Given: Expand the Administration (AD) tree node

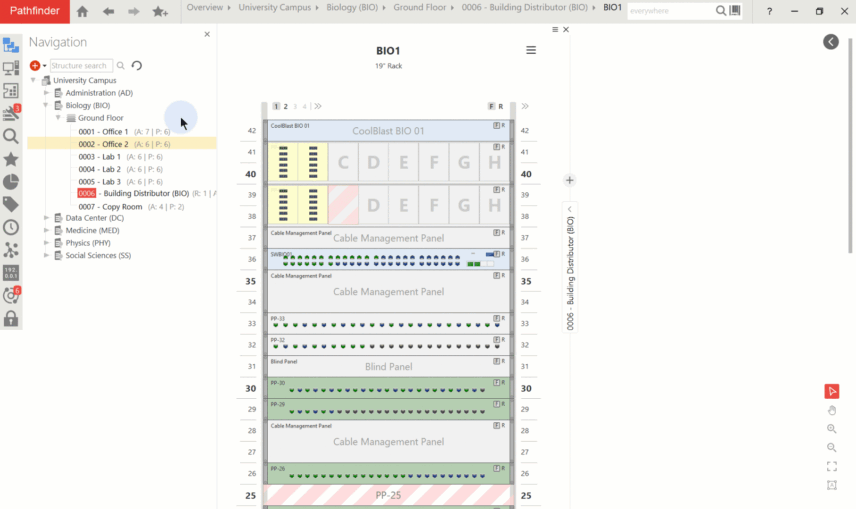Looking at the screenshot, I should 46,93.
